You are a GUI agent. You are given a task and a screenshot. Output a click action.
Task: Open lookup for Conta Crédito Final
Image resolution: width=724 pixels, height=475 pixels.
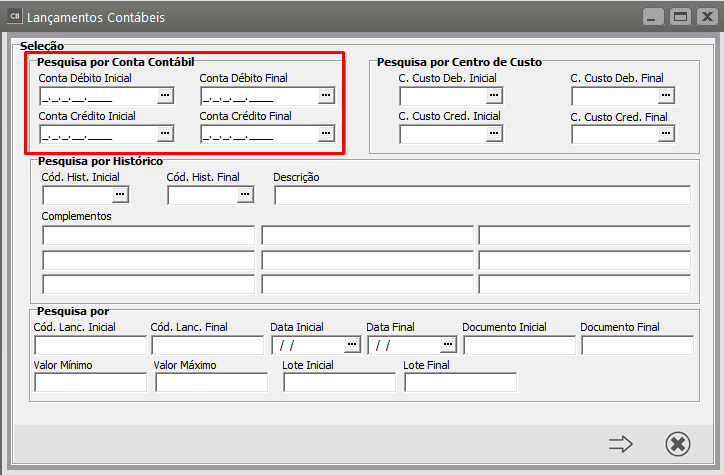coord(326,134)
